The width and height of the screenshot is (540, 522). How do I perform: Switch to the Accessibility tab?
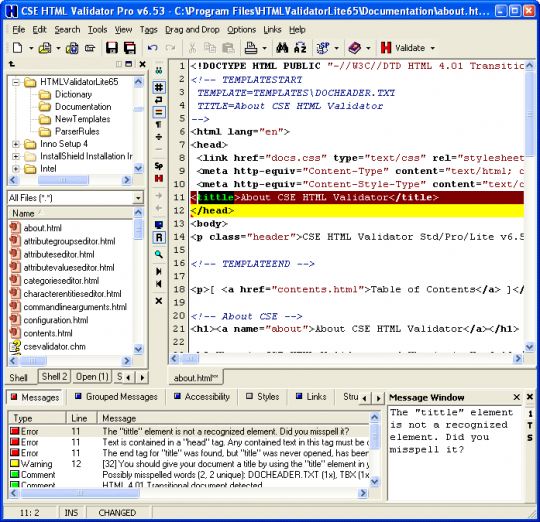(202, 397)
